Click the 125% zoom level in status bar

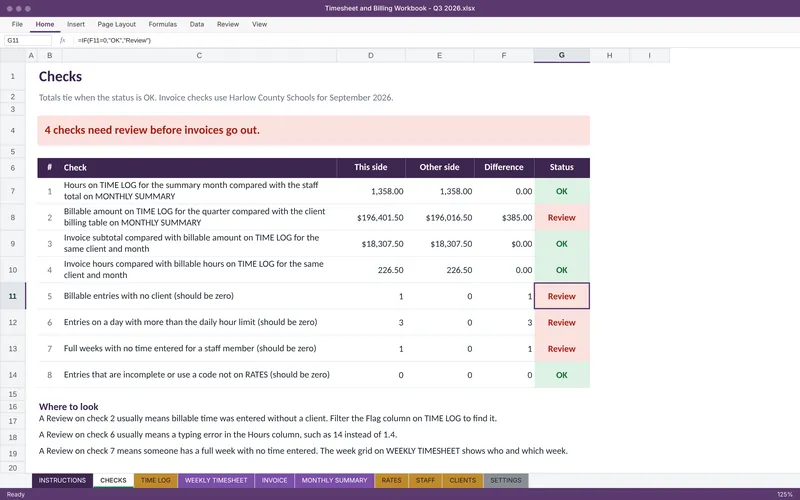pyautogui.click(x=785, y=494)
